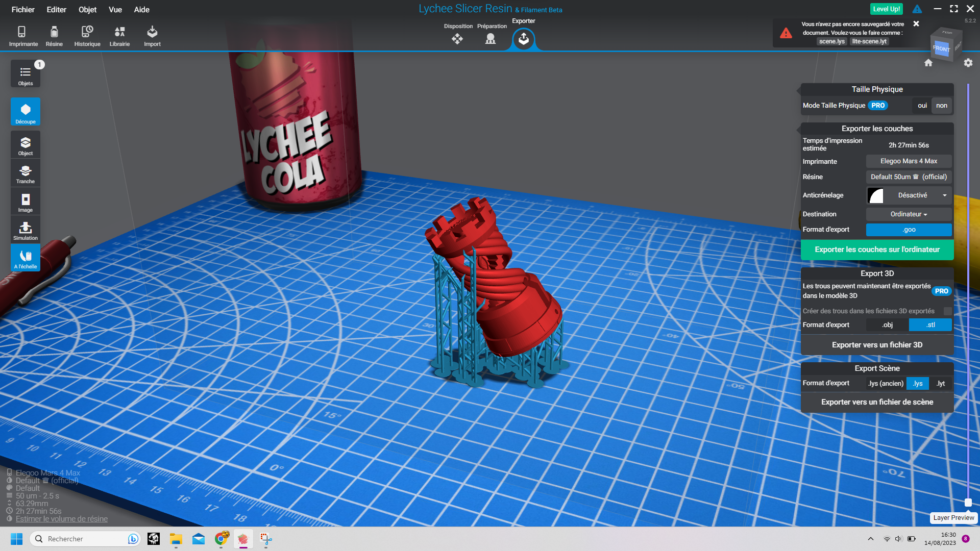Open the Résine toolbar icon
This screenshot has width=980, height=551.
click(x=54, y=36)
